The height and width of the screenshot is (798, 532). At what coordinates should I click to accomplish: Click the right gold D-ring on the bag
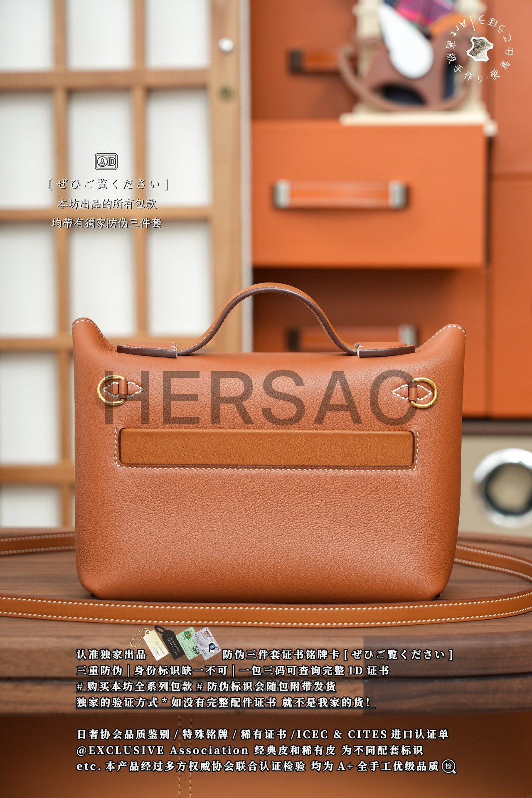click(x=424, y=392)
